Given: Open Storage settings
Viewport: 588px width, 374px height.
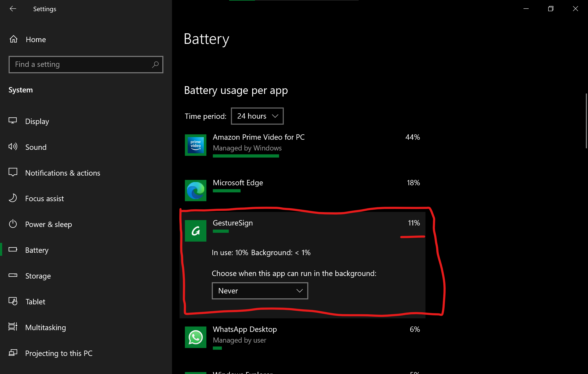Looking at the screenshot, I should coord(38,276).
